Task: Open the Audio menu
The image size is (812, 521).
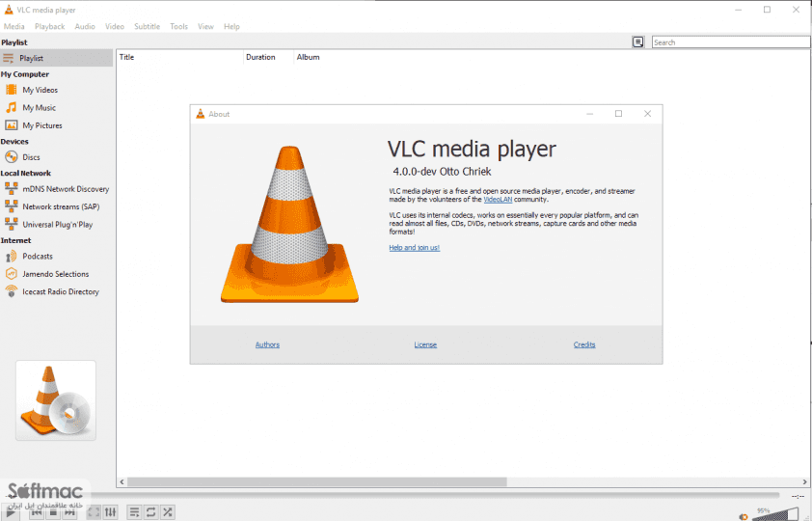Action: point(85,26)
